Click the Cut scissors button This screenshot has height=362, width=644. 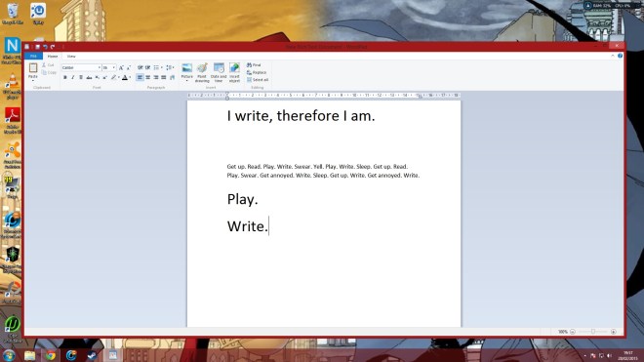coord(48,65)
